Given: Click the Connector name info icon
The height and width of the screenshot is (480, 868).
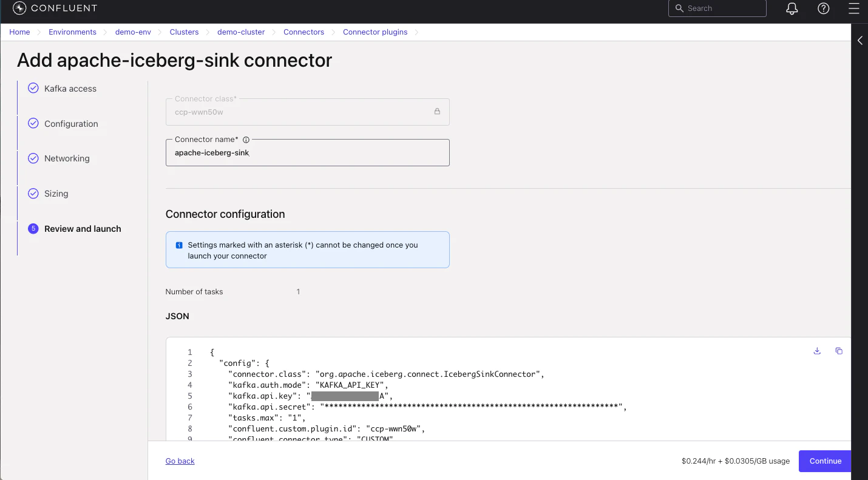Looking at the screenshot, I should (246, 140).
